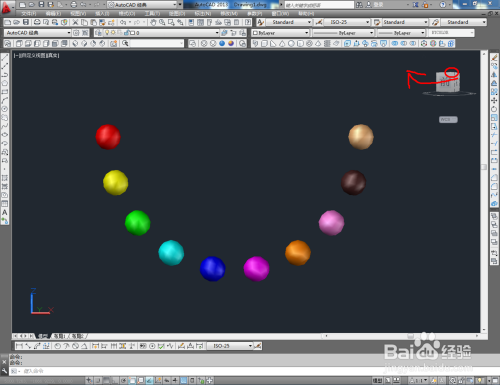The height and width of the screenshot is (385, 500).
Task: Open the ISO-25 dimension style dropdown at top
Action: tap(348, 22)
